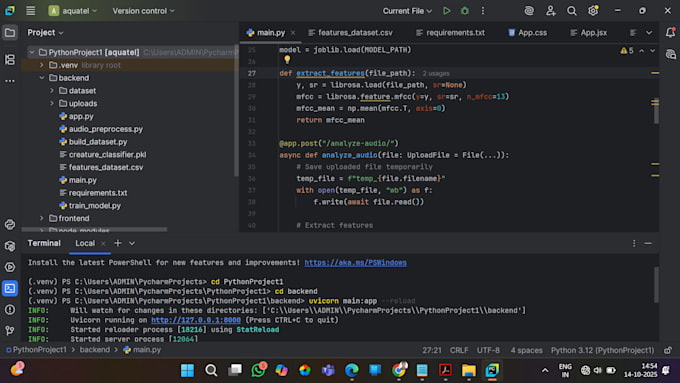Expand the frontend folder
The height and width of the screenshot is (383, 680).
pyautogui.click(x=42, y=218)
